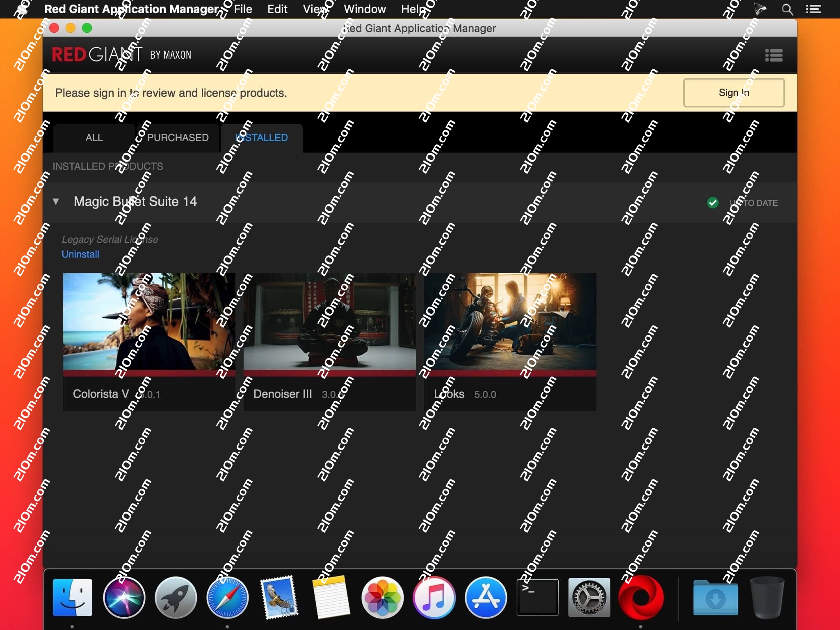Screen dimensions: 840x630
Task: Open the list menu icon in header
Action: [x=774, y=55]
